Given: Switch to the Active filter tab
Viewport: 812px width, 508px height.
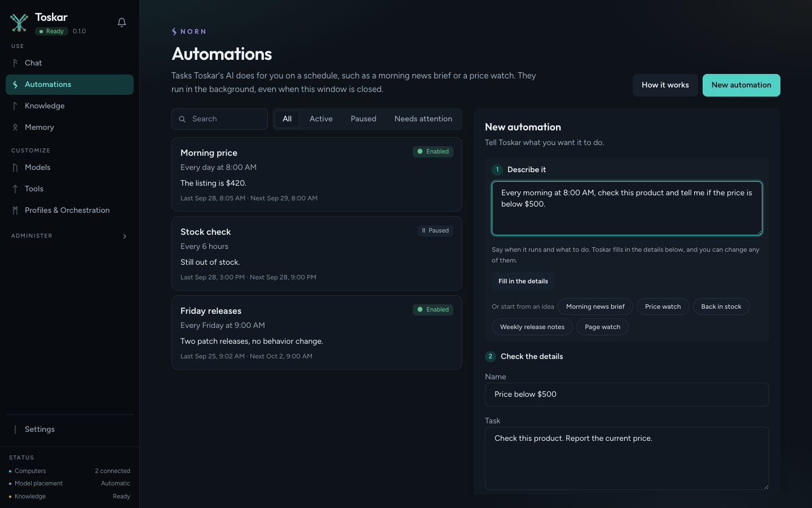Looking at the screenshot, I should coord(321,119).
